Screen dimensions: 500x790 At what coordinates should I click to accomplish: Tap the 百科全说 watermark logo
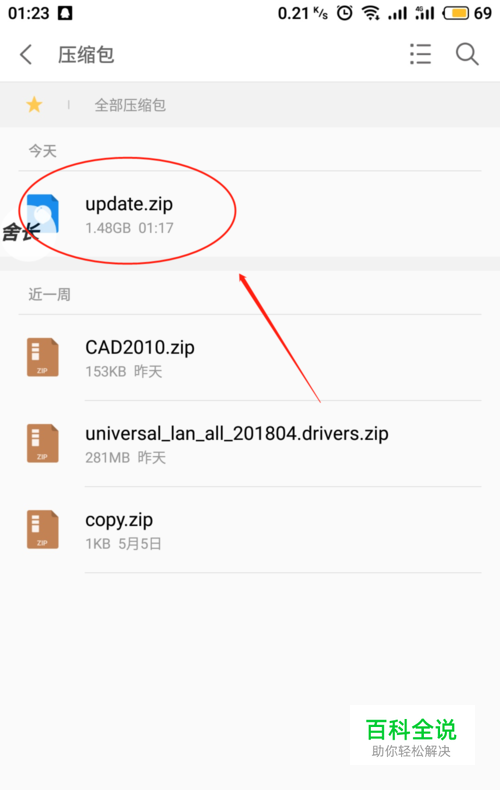point(412,735)
